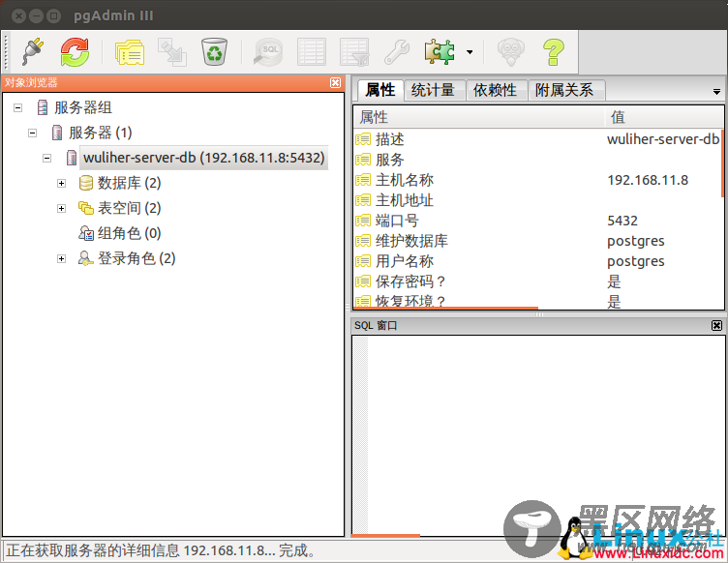Screen dimensions: 728x563
Task: Click the login roles user icon
Action: click(x=86, y=258)
